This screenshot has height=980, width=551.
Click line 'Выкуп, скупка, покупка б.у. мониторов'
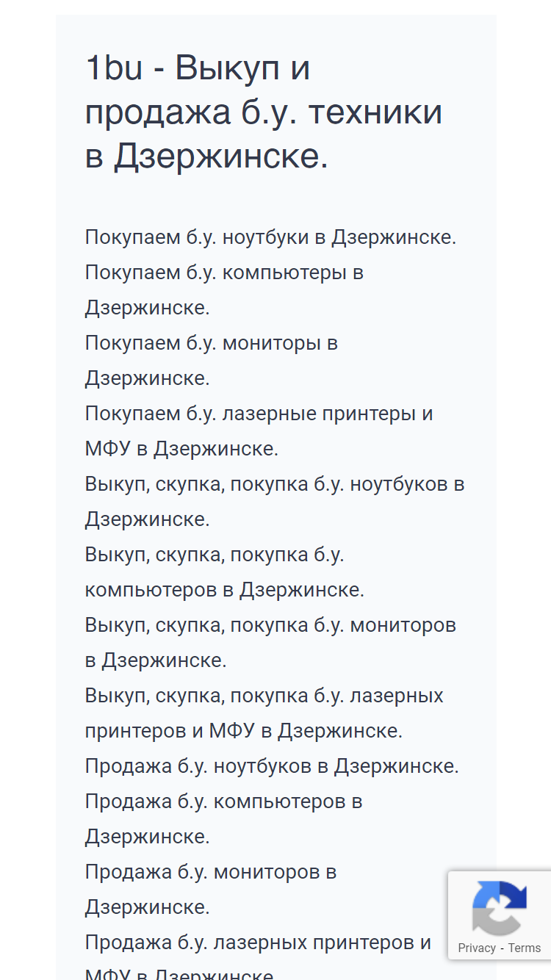(271, 626)
